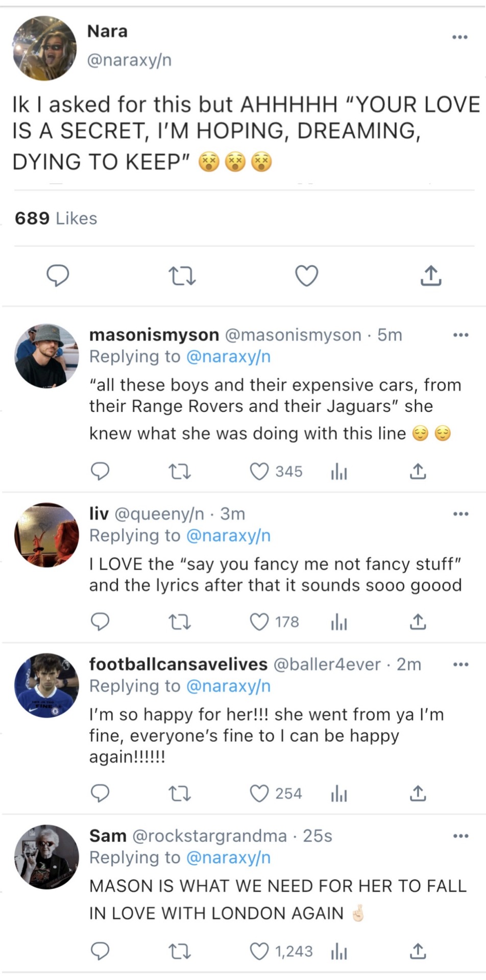Share Nara's main tweet
This screenshot has width=486, height=980.
(430, 276)
